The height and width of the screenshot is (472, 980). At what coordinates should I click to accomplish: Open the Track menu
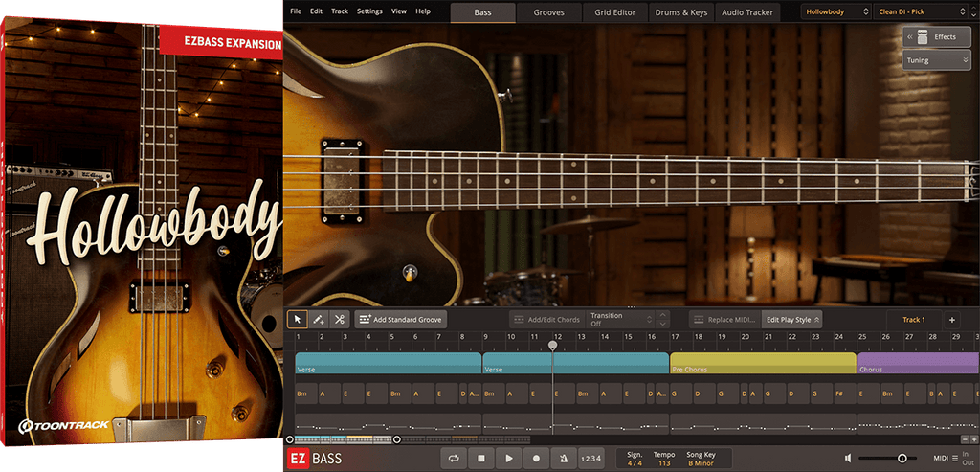340,11
